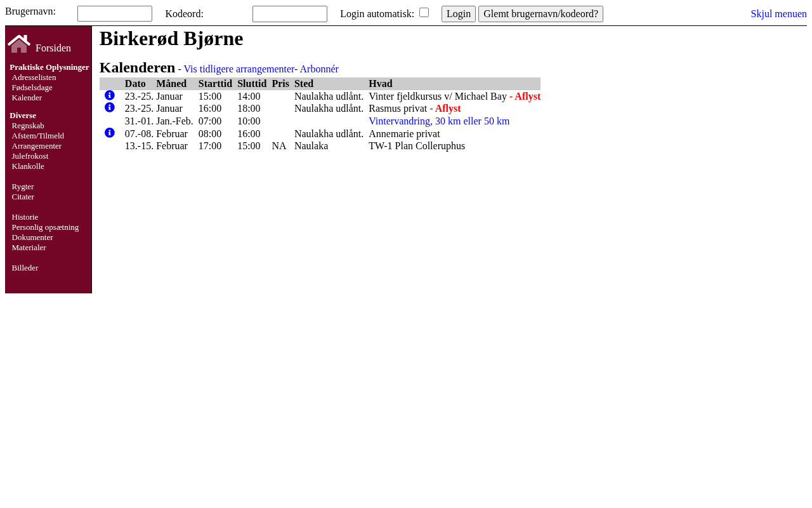812x508 pixels.
Task: Open Afstem/Tilmeld in the sidebar
Action: tap(38, 136)
